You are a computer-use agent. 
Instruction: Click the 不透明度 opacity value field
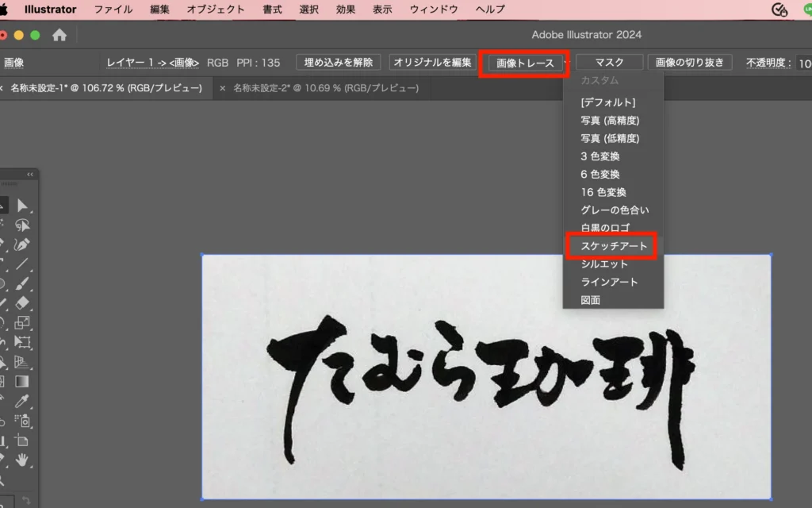[x=802, y=63]
